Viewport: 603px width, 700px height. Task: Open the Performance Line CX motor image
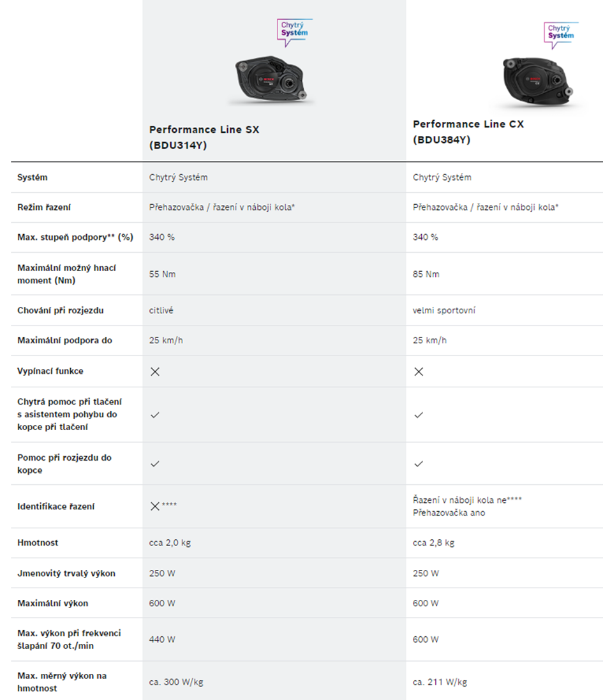click(x=537, y=82)
